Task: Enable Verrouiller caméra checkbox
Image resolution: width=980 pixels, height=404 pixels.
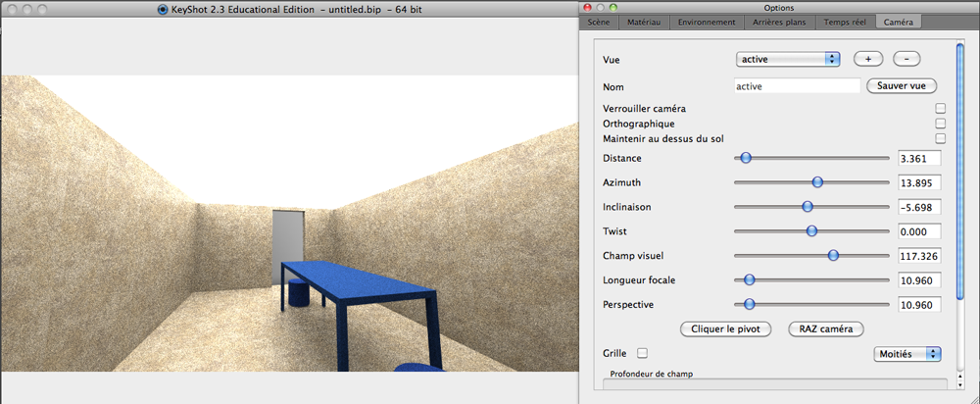Action: point(940,109)
